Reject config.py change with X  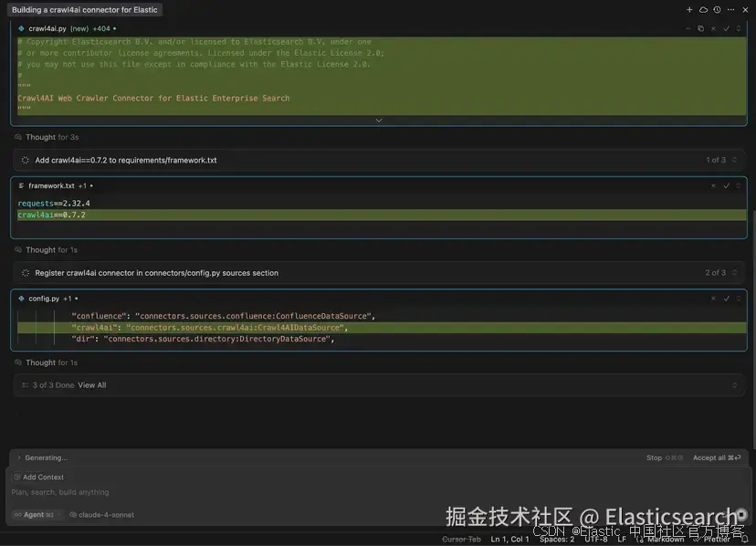click(713, 299)
